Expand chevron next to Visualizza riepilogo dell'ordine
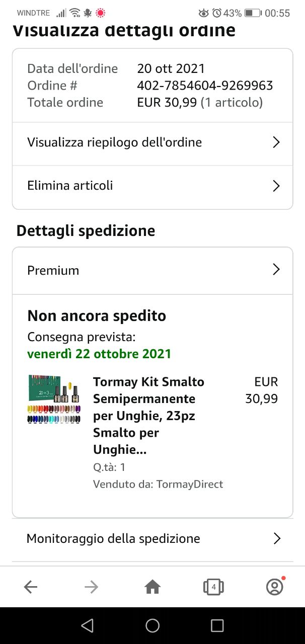The image size is (305, 644). click(x=276, y=142)
